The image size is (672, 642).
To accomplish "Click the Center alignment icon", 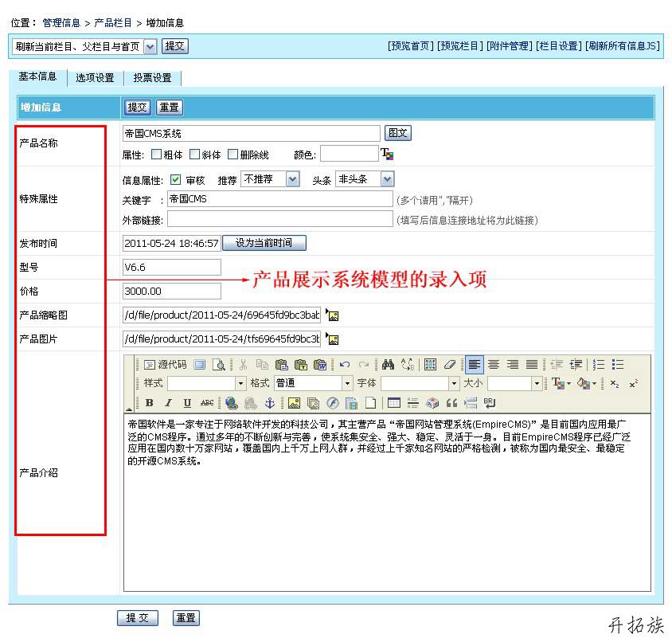I will [494, 365].
